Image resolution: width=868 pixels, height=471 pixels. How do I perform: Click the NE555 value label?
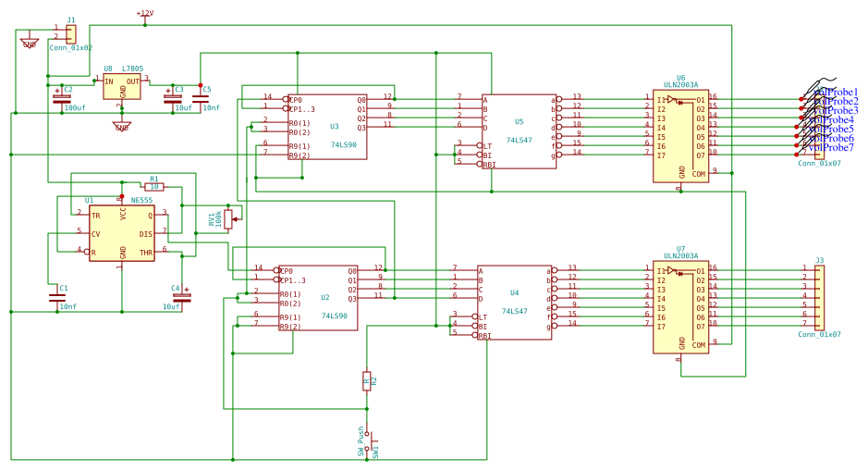click(141, 200)
